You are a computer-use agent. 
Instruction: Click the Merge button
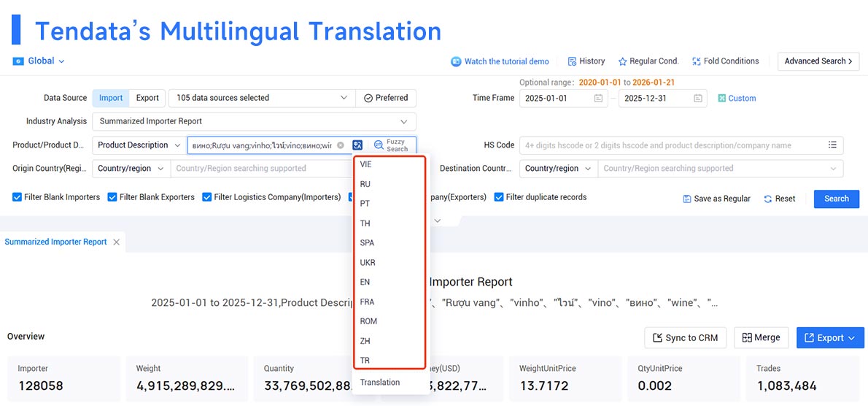click(x=762, y=338)
